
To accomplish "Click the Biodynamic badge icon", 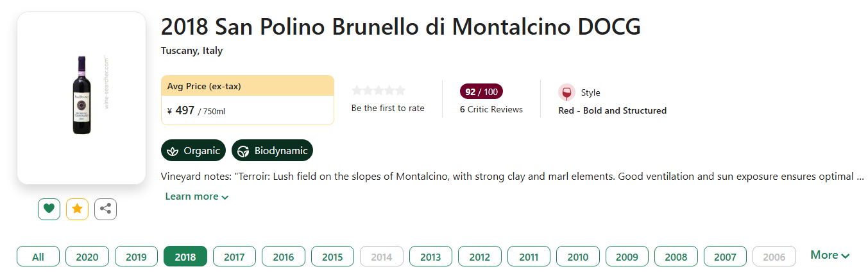I will (x=243, y=151).
